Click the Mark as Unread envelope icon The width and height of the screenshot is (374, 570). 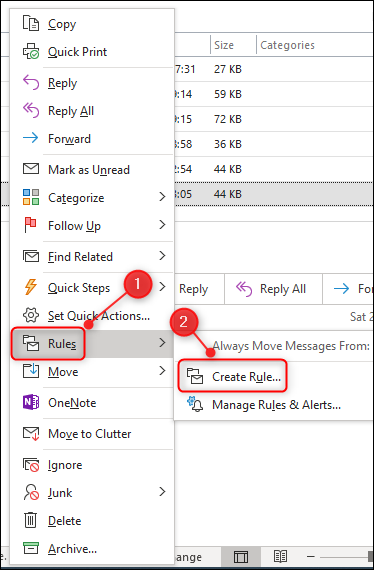pyautogui.click(x=31, y=169)
